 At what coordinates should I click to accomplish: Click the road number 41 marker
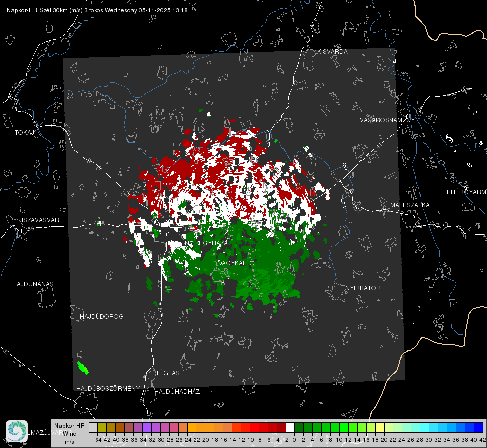pos(379,145)
